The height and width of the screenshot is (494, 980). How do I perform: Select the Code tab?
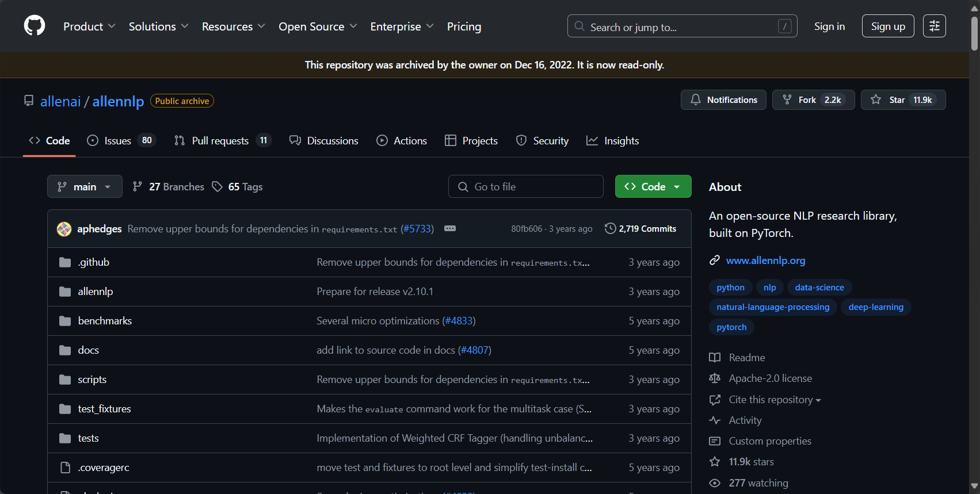49,141
